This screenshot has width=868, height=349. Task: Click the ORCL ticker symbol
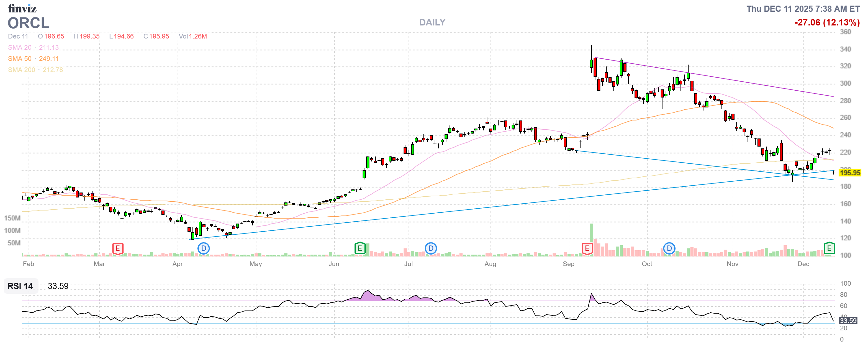[29, 23]
